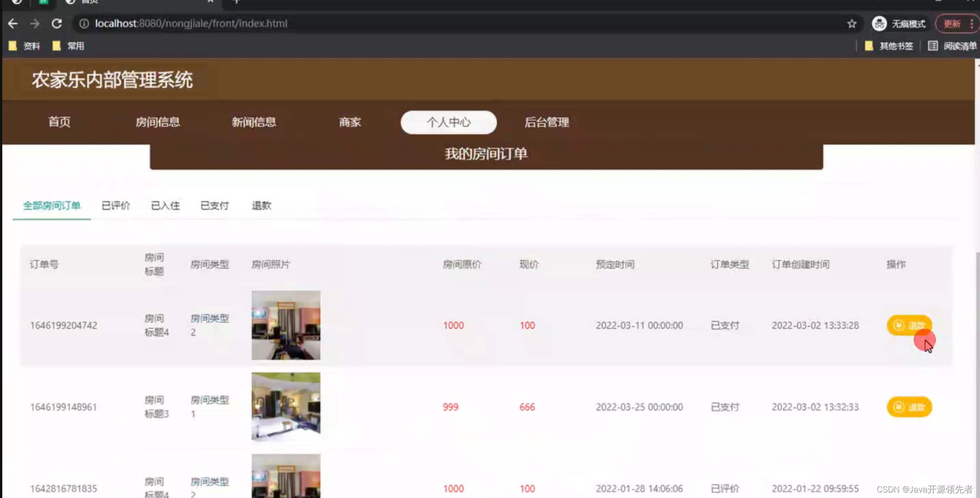The image size is (980, 498).
Task: Click current price 666
Action: (527, 407)
